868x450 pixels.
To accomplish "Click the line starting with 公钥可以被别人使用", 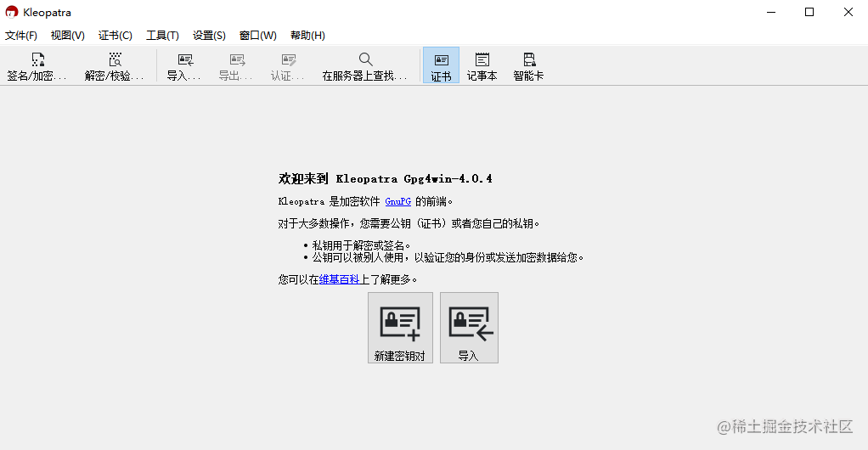I will coord(448,257).
